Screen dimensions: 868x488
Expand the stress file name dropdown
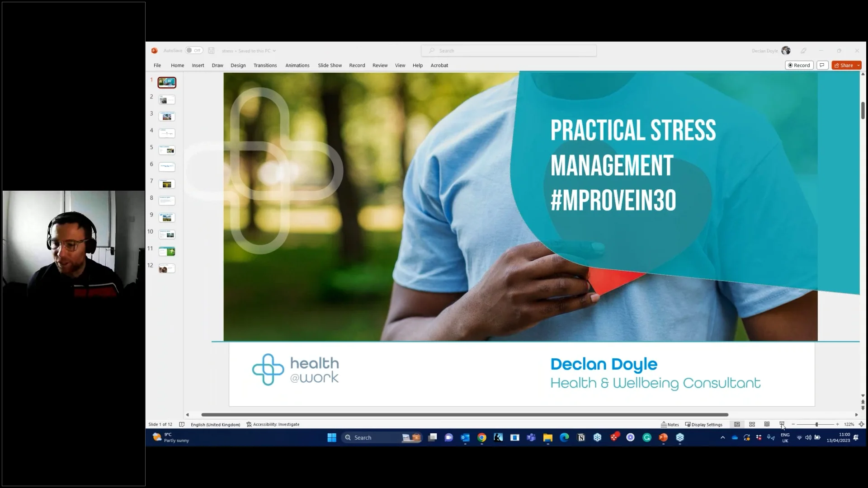pyautogui.click(x=274, y=51)
